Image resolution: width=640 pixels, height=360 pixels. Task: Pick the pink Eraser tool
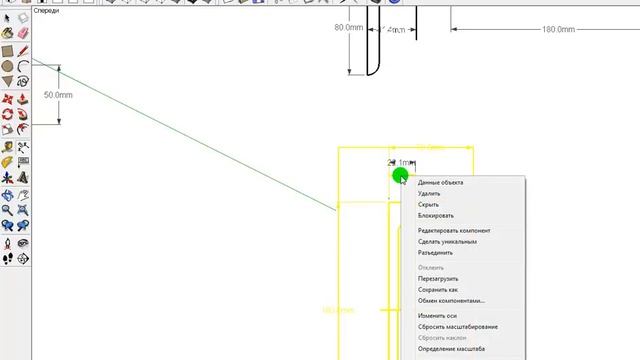(x=23, y=33)
